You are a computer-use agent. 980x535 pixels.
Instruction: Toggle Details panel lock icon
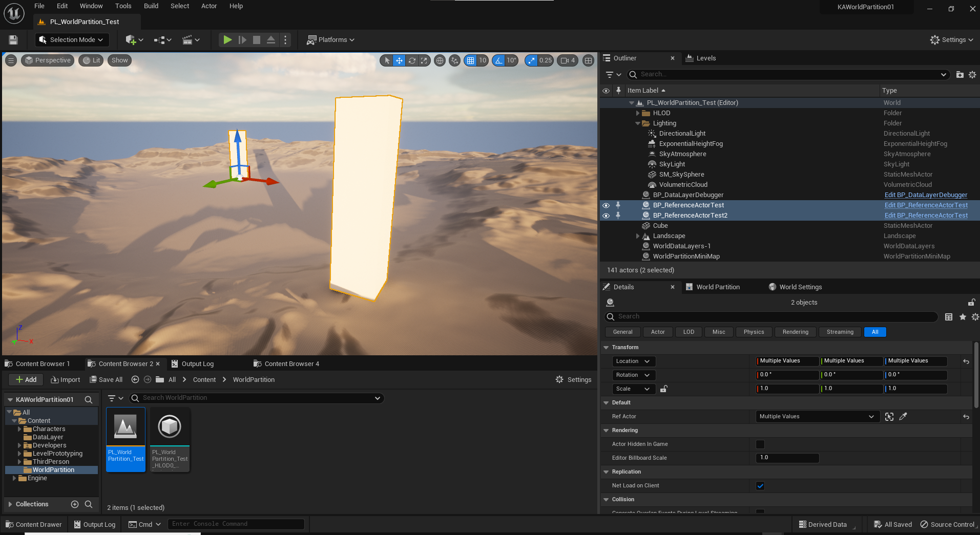(971, 303)
